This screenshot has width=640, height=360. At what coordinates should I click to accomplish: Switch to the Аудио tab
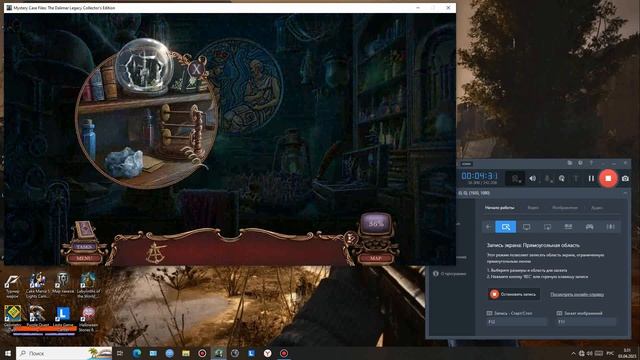597,208
